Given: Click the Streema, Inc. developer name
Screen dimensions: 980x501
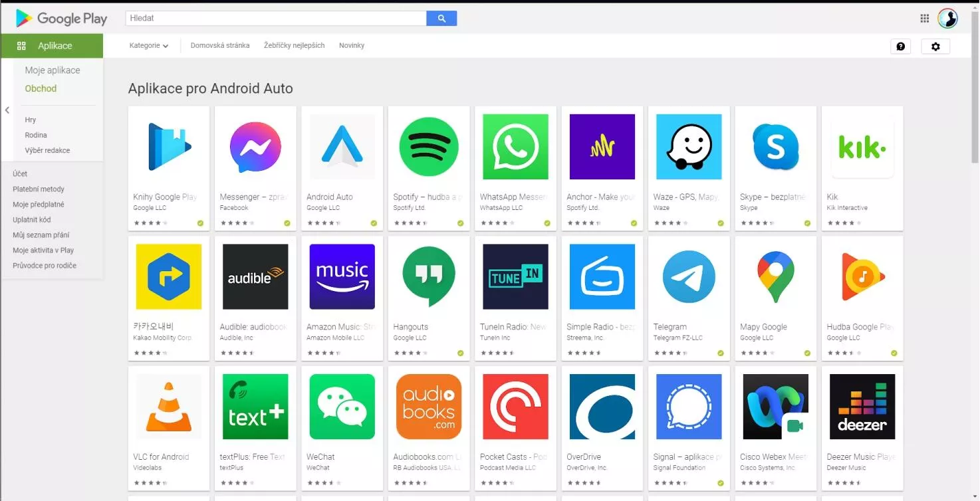Looking at the screenshot, I should (585, 338).
